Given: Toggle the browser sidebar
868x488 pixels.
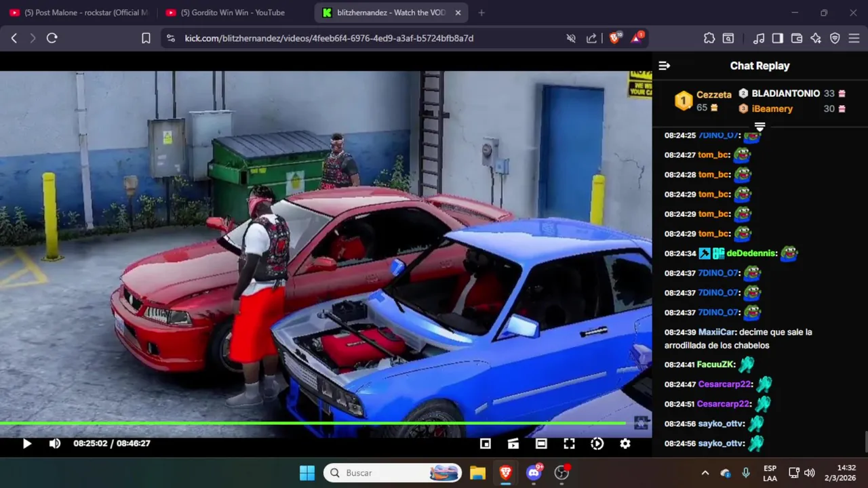Looking at the screenshot, I should (x=778, y=38).
